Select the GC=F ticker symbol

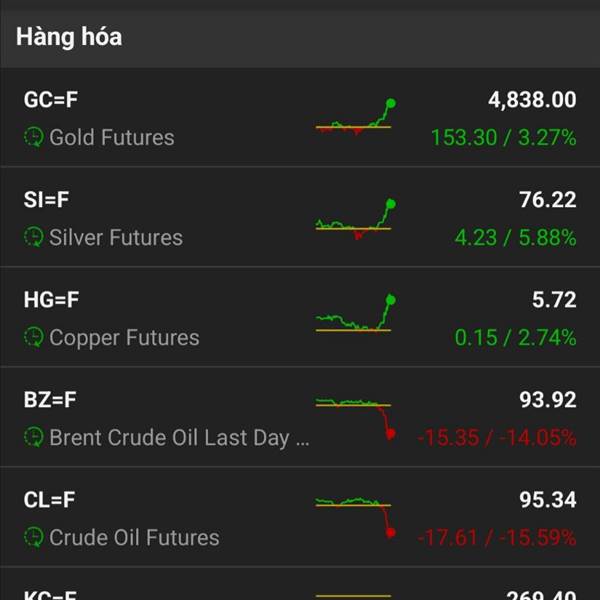pyautogui.click(x=51, y=100)
